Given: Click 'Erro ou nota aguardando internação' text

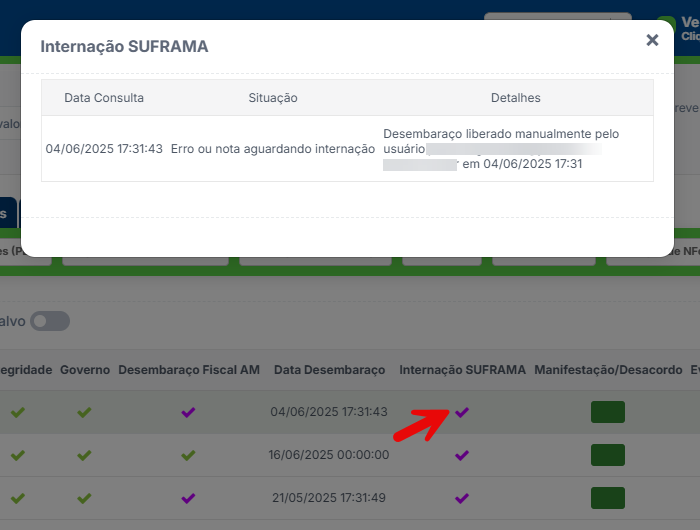Looking at the screenshot, I should pos(273,149).
